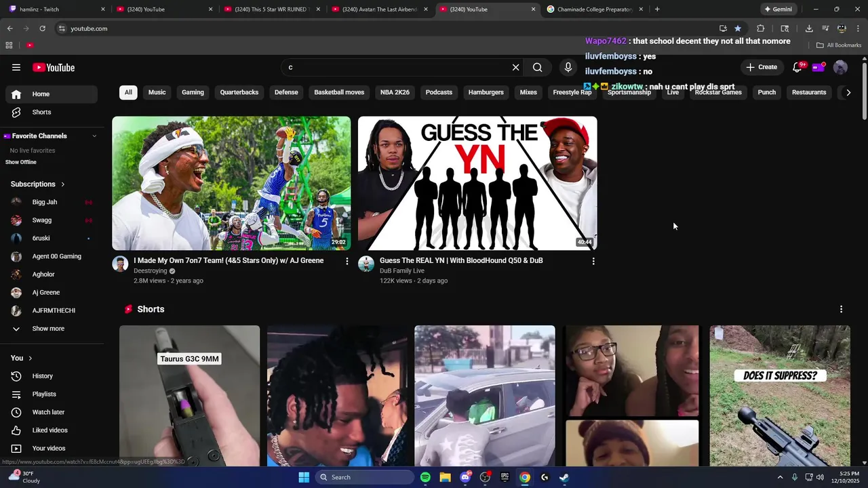Open DuB Family Live channel link
Image resolution: width=868 pixels, height=488 pixels.
(402, 271)
